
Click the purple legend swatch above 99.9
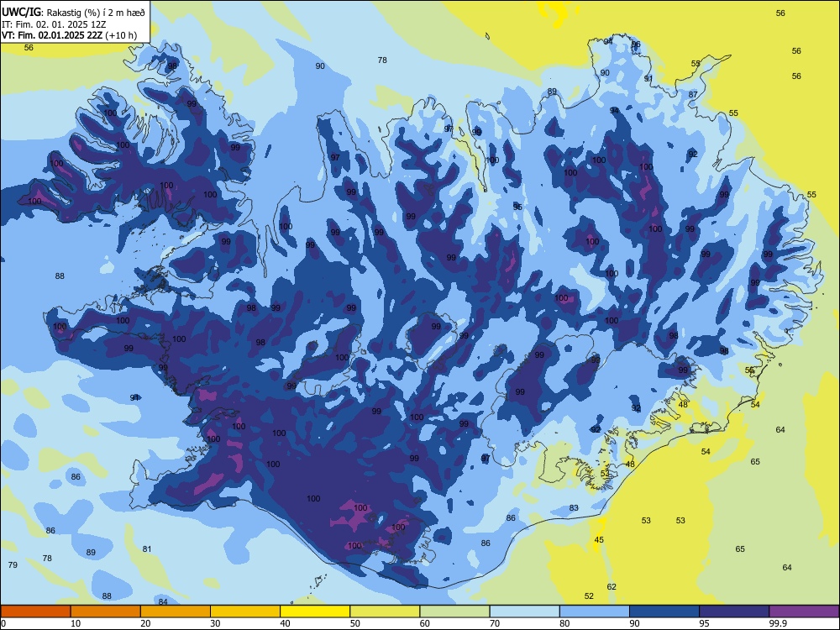click(x=804, y=612)
